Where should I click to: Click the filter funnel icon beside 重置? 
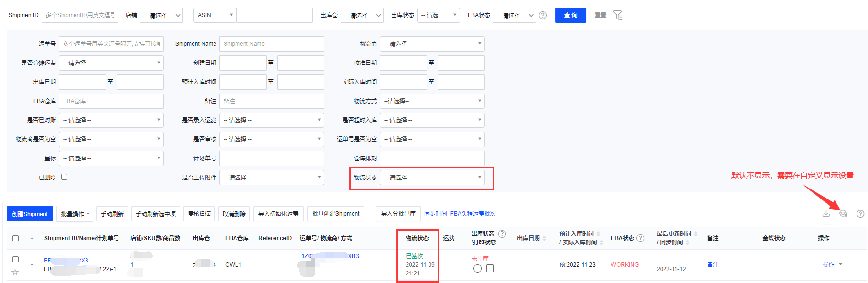[618, 15]
